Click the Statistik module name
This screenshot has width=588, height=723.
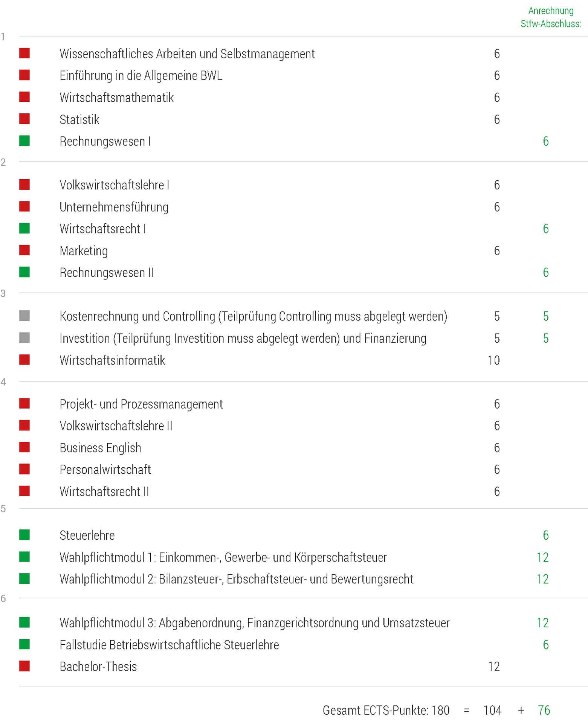pyautogui.click(x=79, y=119)
